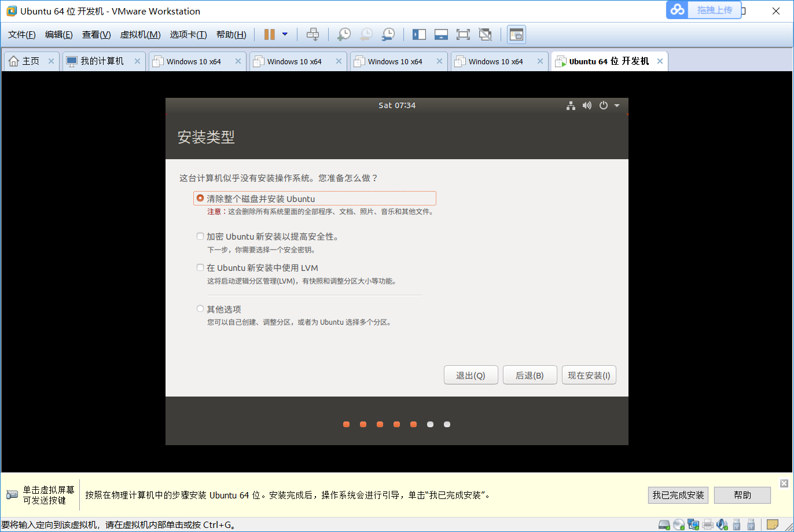The image size is (794, 532).
Task: Click the 帮助 button in the hint bar
Action: pyautogui.click(x=742, y=495)
